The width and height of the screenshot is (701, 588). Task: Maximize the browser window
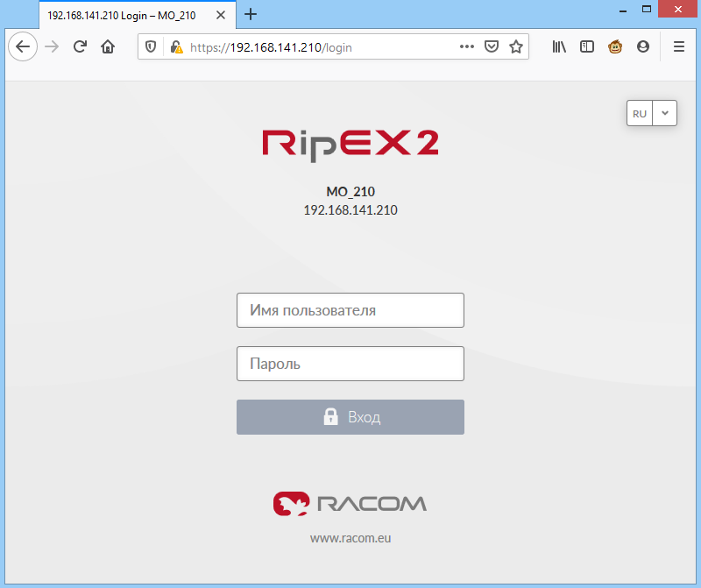pos(647,10)
